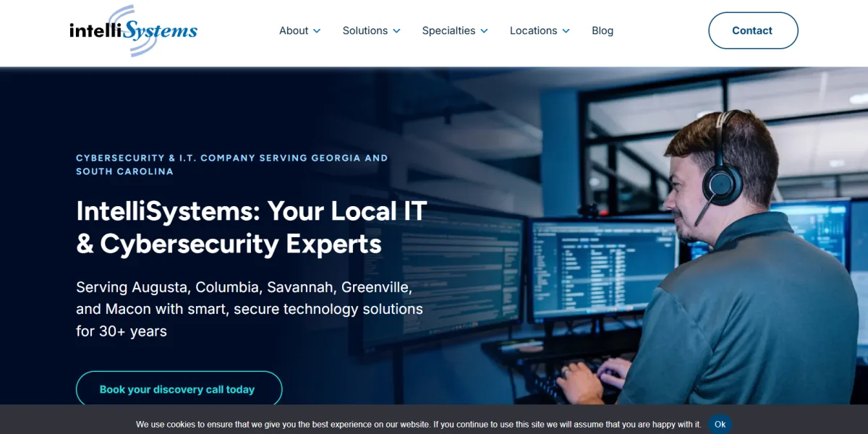
Task: Expand the Solutions chevron arrow
Action: (x=396, y=31)
